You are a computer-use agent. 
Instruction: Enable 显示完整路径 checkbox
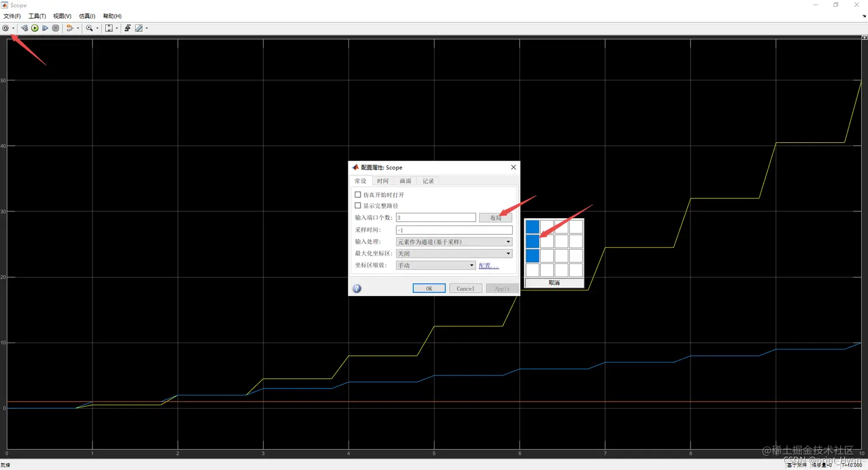point(358,205)
